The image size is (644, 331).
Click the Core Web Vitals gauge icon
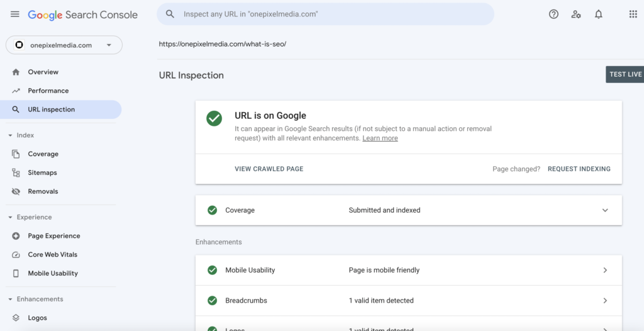[16, 254]
